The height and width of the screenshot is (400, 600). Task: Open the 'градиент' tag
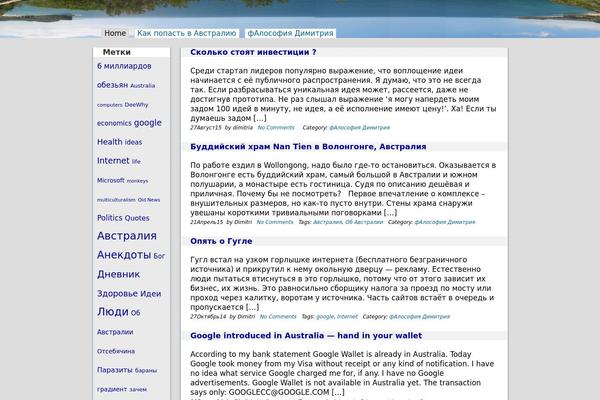pos(112,389)
